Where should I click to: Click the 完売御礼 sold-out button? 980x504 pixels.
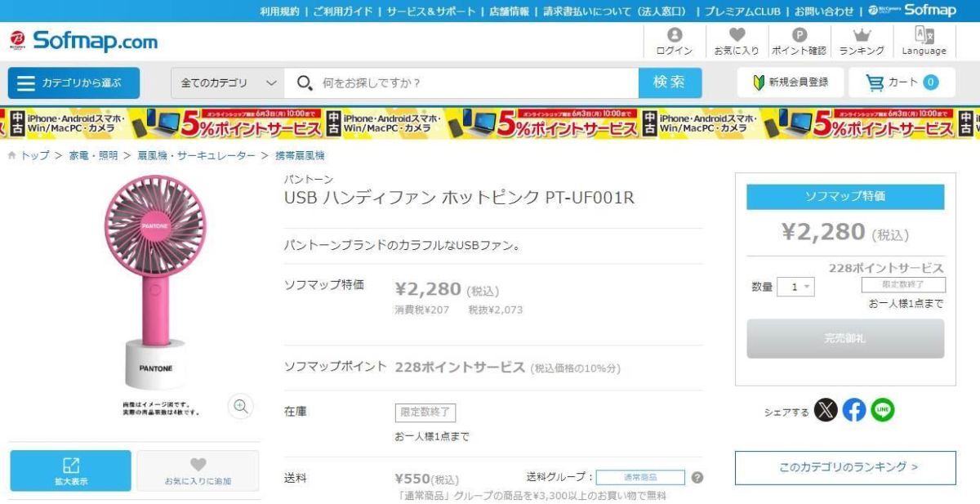pyautogui.click(x=845, y=338)
